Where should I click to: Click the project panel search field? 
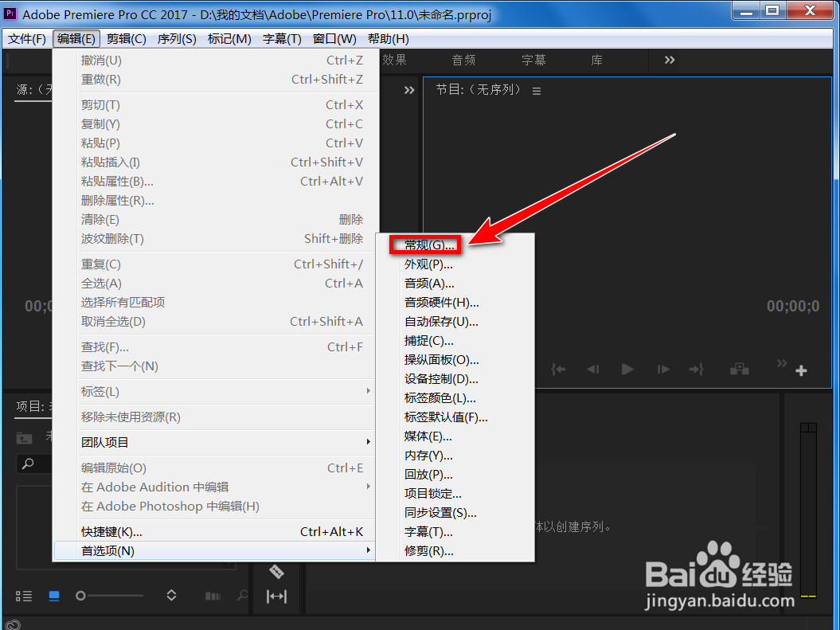(x=35, y=464)
